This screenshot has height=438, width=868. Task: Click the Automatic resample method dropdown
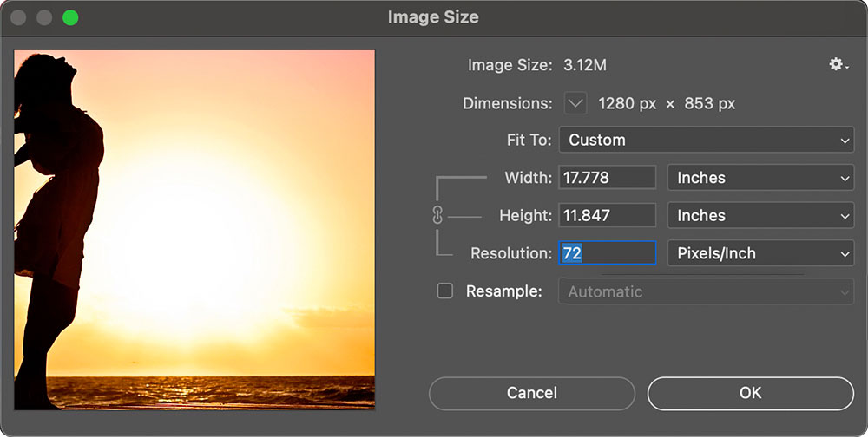[707, 291]
